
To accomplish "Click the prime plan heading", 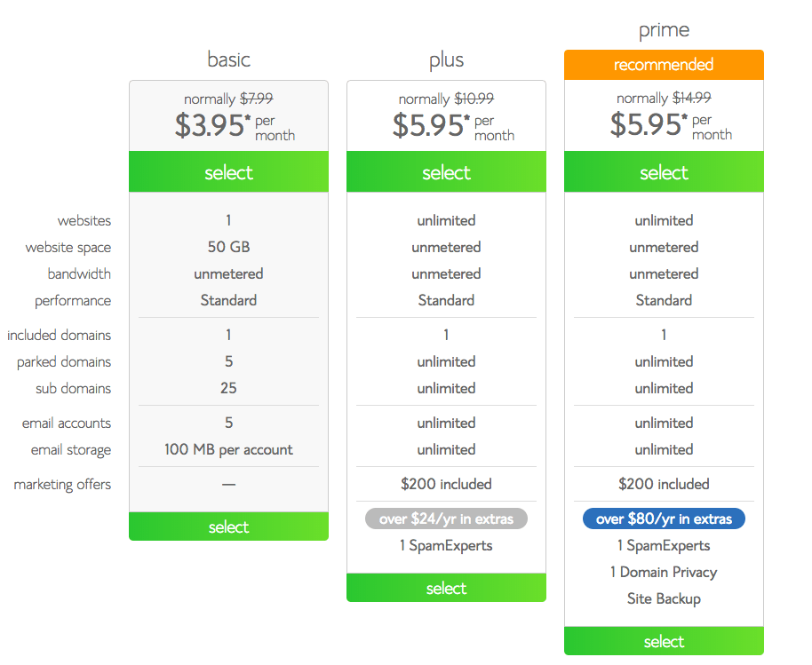I will click(x=664, y=30).
